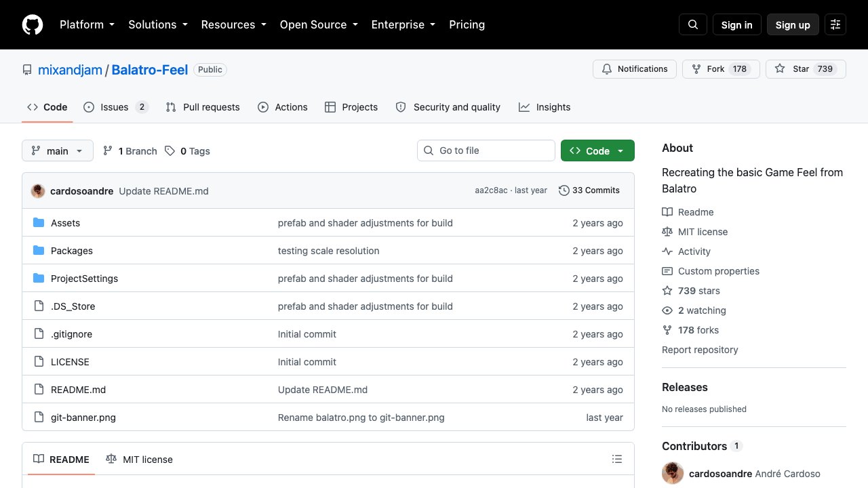Select the Code repository tab
The width and height of the screenshot is (868, 488).
click(47, 107)
